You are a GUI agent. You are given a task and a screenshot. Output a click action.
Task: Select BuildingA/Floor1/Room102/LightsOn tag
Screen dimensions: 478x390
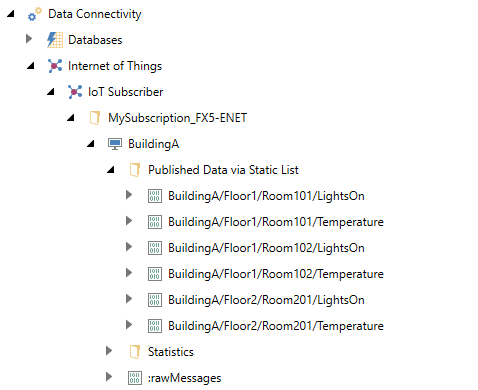coord(266,248)
